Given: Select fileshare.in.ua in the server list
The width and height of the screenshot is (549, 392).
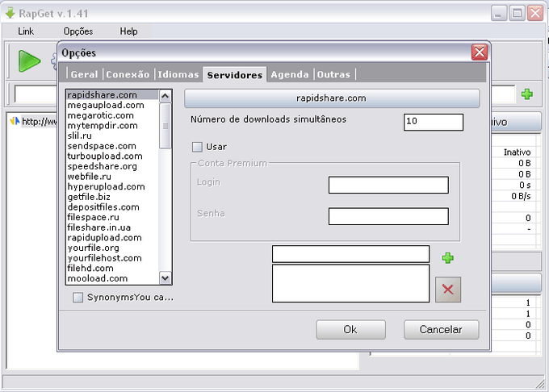Looking at the screenshot, I should [112, 227].
